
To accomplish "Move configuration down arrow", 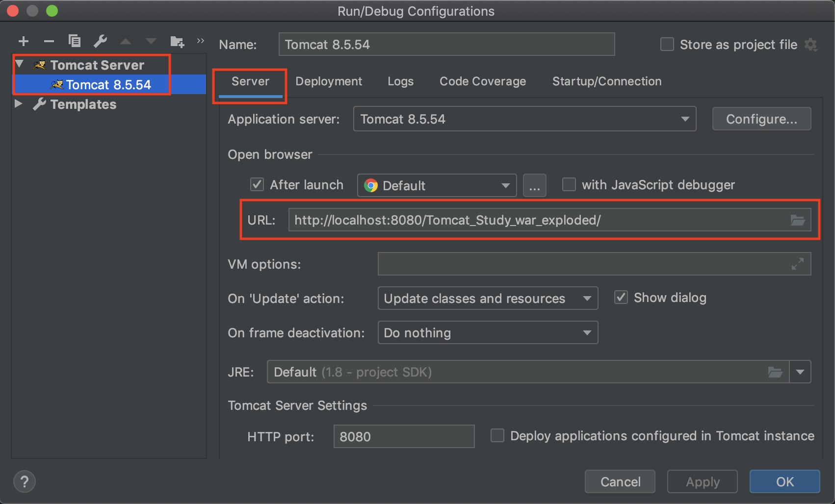I will (x=151, y=41).
